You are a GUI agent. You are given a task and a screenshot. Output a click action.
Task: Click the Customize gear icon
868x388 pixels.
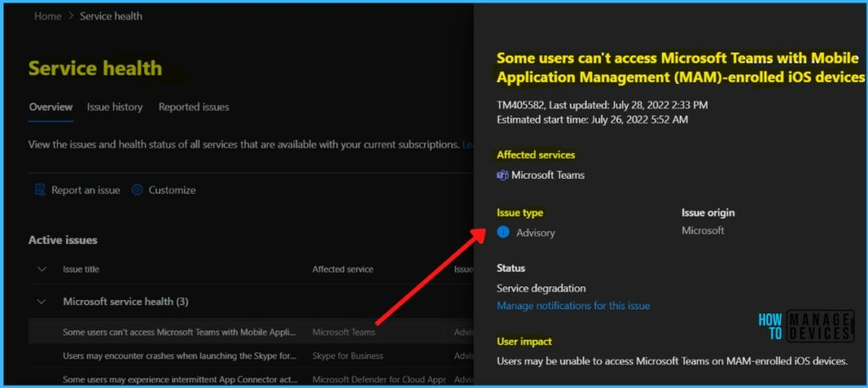137,190
